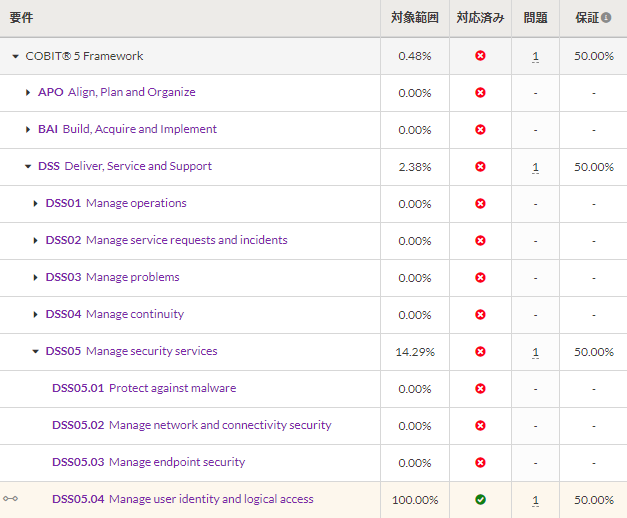Click red X status icon for DSS05 row
The height and width of the screenshot is (518, 627).
pyautogui.click(x=480, y=352)
